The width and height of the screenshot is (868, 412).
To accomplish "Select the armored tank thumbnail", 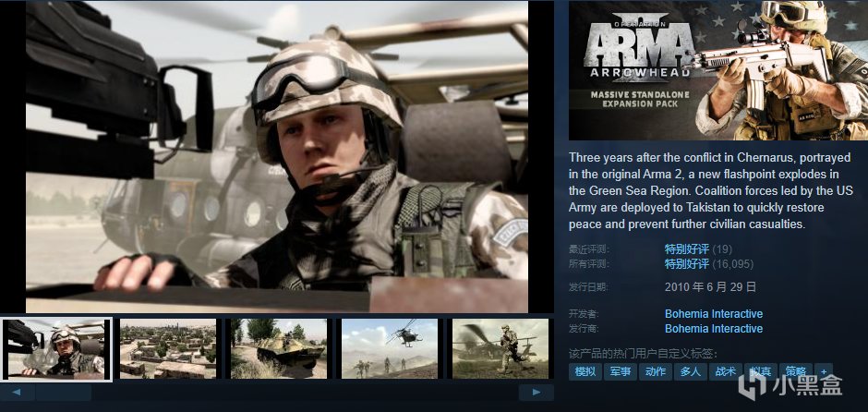I will click(x=279, y=349).
